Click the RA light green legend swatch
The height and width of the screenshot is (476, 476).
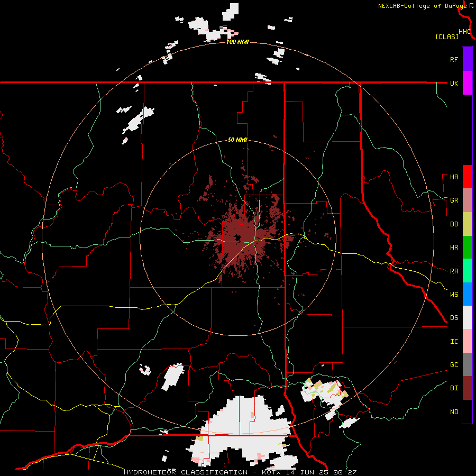[x=467, y=271]
